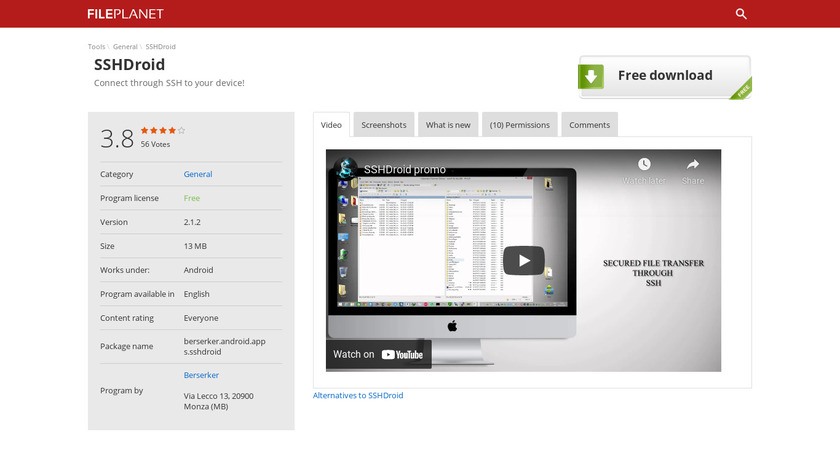Screen dimensions: 840x472
Task: Switch to the Comments tab
Action: click(589, 125)
